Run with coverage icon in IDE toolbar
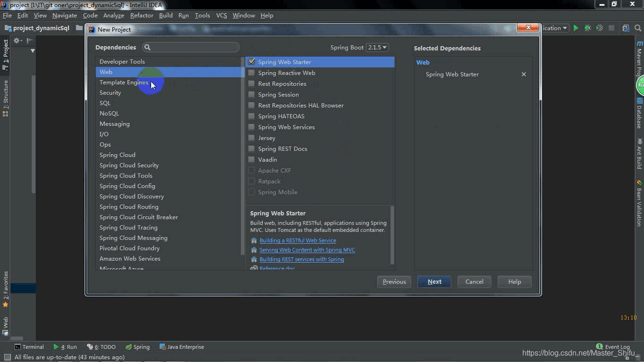Screen dimensions: 644x362 [600, 28]
